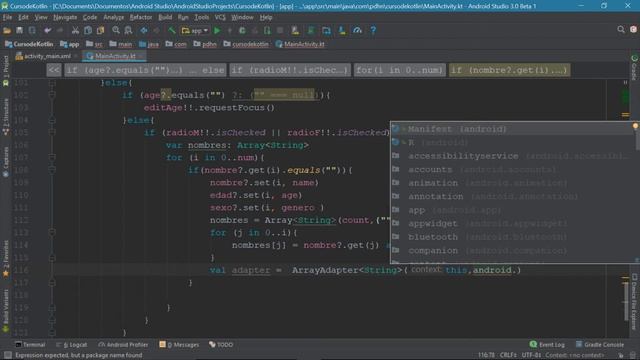The width and height of the screenshot is (640, 360).
Task: Open the File menu
Action: [x=7, y=18]
